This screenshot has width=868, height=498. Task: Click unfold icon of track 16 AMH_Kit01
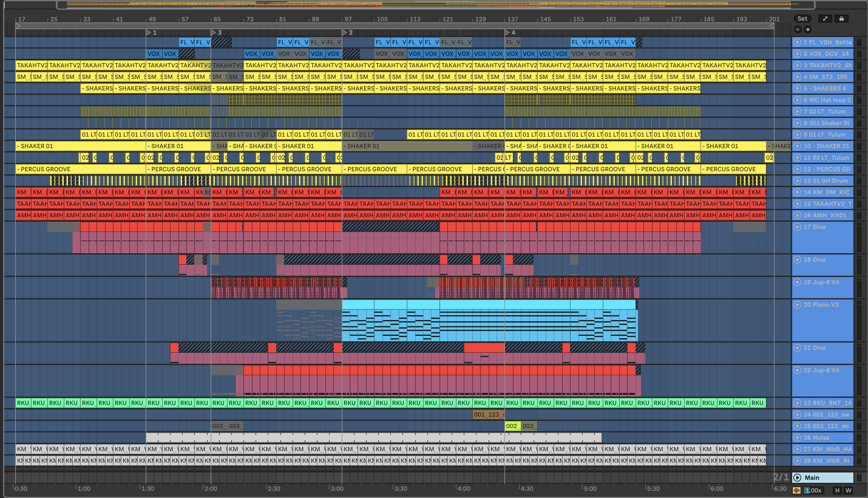[x=797, y=216]
